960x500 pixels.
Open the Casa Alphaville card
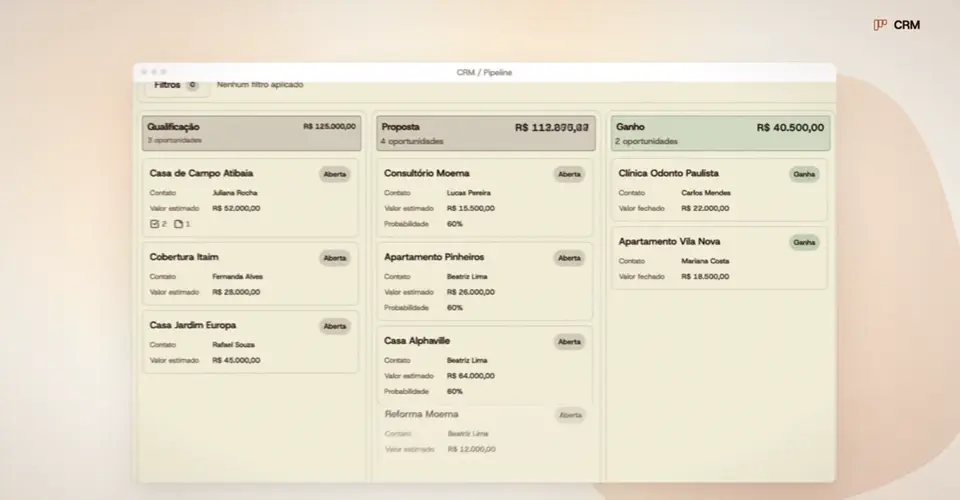(x=485, y=365)
